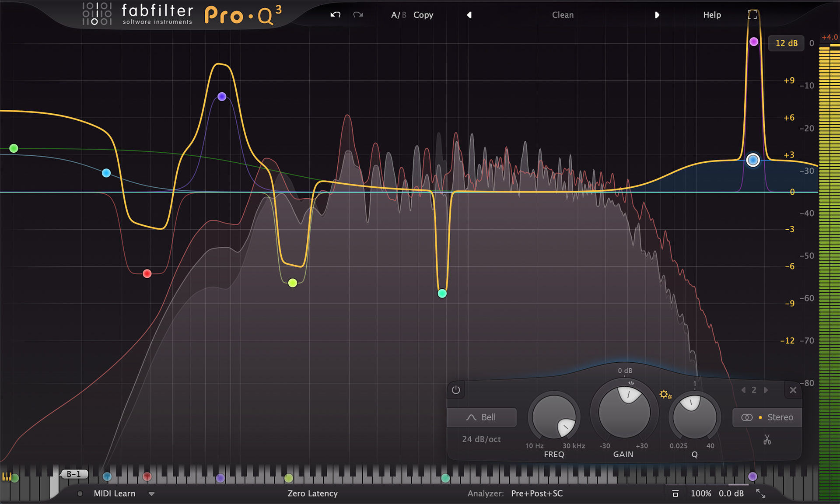Open the Bell filter shape dropdown
Image resolution: width=840 pixels, height=504 pixels.
[x=482, y=417]
